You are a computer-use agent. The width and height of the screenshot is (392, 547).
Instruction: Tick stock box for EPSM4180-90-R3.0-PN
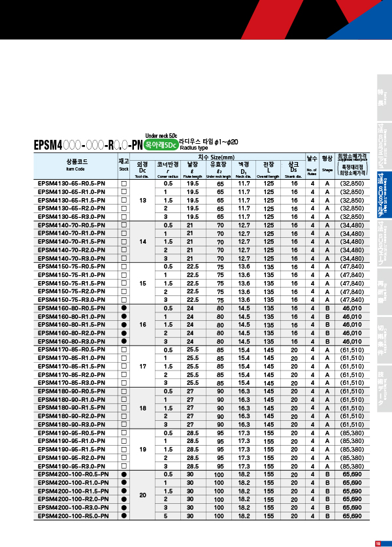pos(124,425)
